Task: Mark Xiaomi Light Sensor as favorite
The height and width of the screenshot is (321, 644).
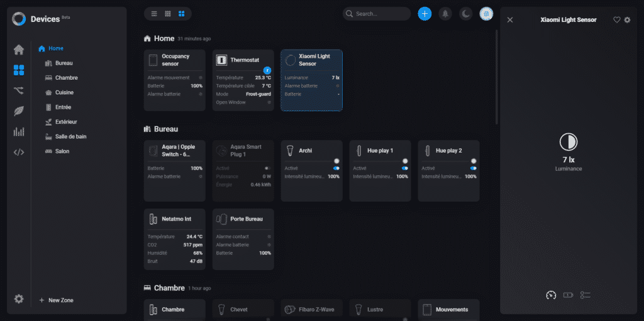Action: (x=616, y=20)
